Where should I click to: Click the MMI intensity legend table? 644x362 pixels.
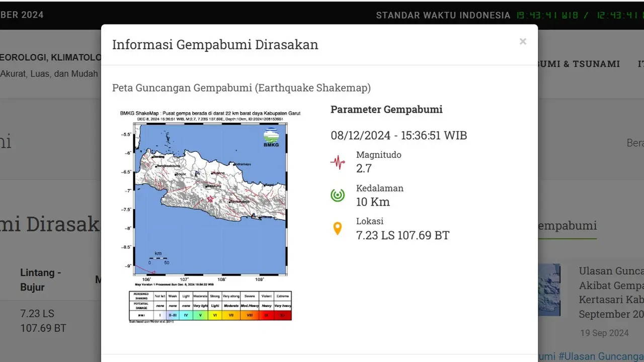point(210,306)
